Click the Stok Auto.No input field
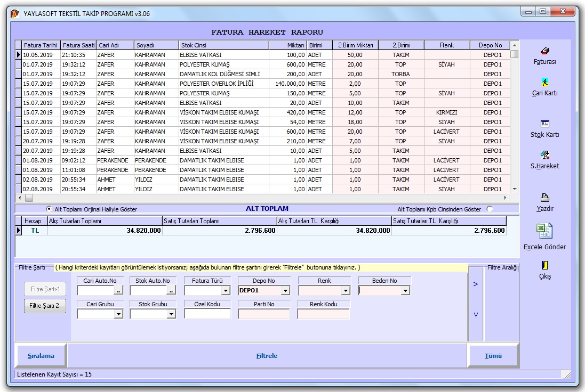The width and height of the screenshot is (585, 392). (x=148, y=291)
